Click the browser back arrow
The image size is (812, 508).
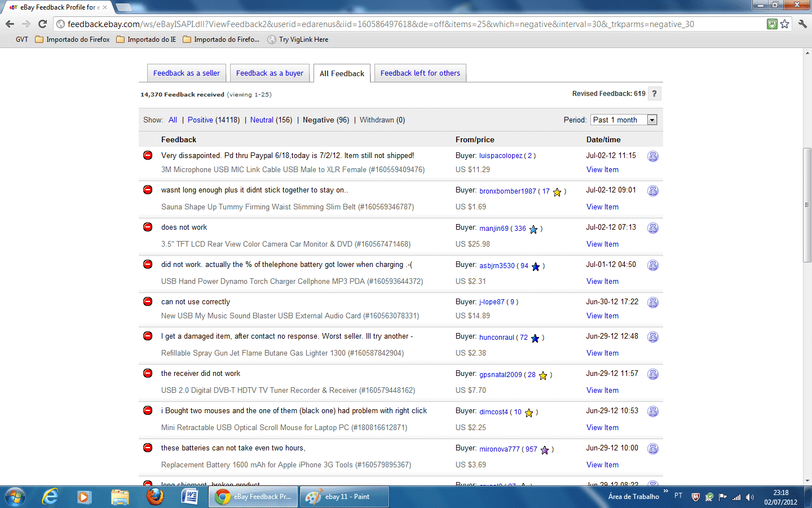[x=10, y=24]
